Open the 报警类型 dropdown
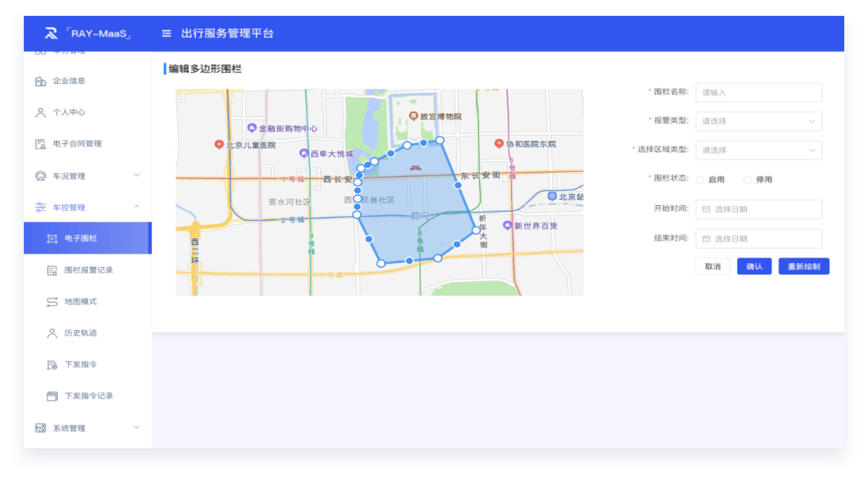This screenshot has height=480, width=868. (758, 121)
